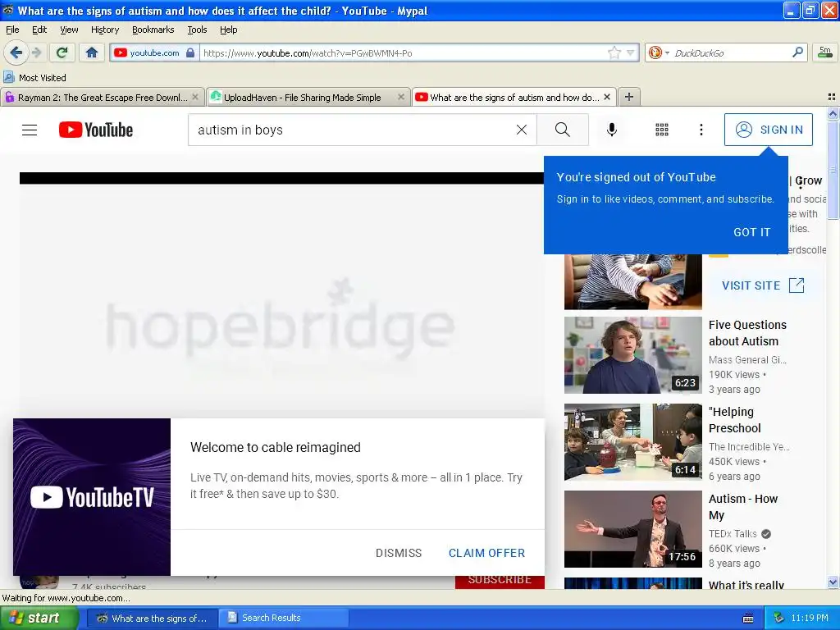The height and width of the screenshot is (630, 840).
Task: Open the YouTube apps grid icon
Action: click(x=662, y=130)
